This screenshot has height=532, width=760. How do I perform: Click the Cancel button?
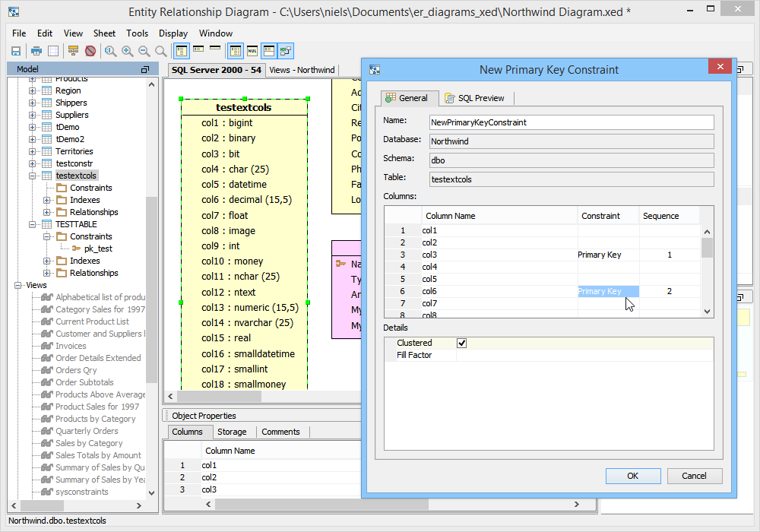694,476
